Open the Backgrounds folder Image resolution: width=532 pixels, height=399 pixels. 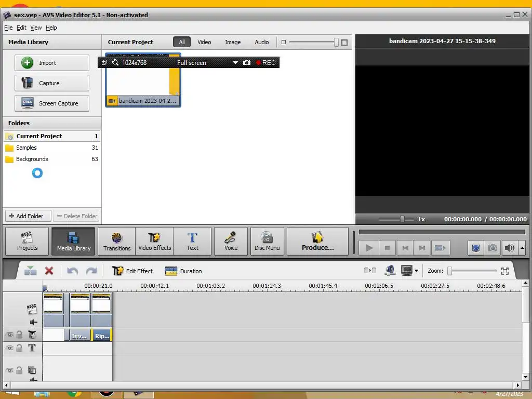click(x=52, y=159)
